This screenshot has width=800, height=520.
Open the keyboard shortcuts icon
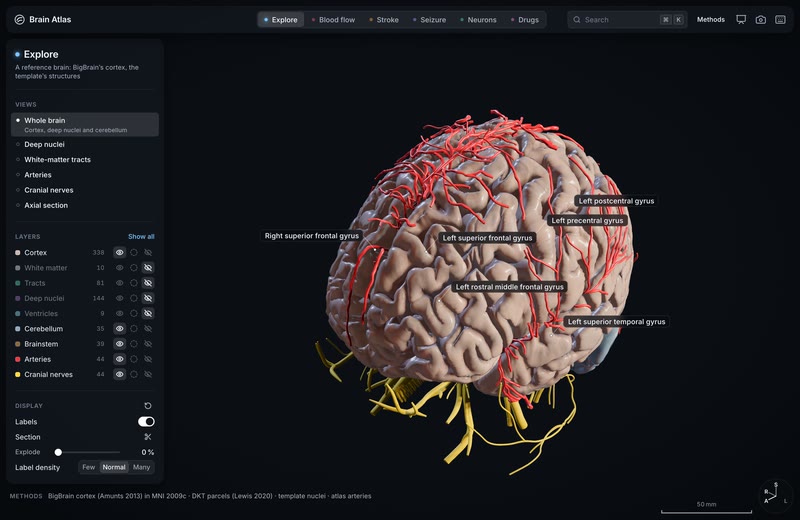point(780,19)
